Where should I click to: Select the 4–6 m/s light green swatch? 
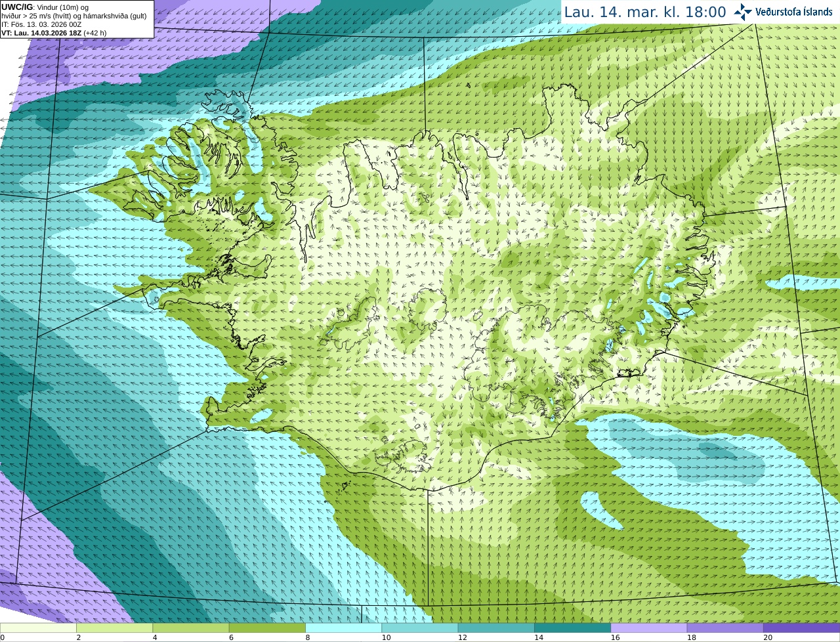tap(191, 628)
